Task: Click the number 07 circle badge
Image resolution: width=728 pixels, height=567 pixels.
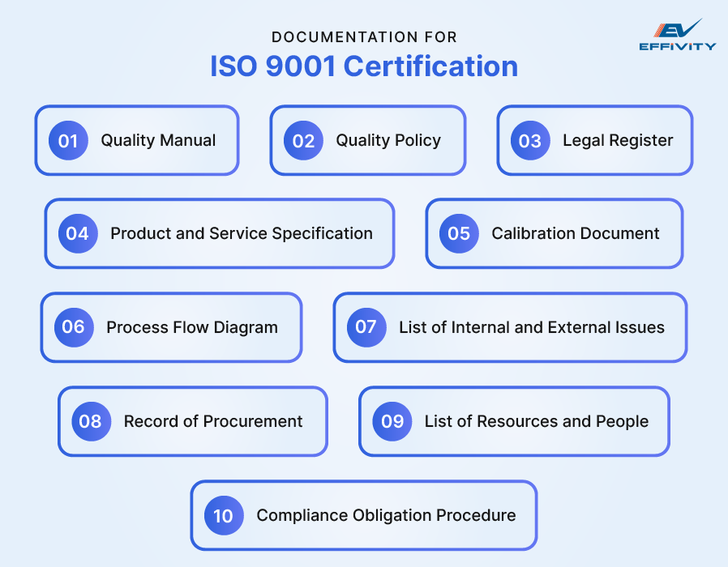Action: tap(366, 328)
